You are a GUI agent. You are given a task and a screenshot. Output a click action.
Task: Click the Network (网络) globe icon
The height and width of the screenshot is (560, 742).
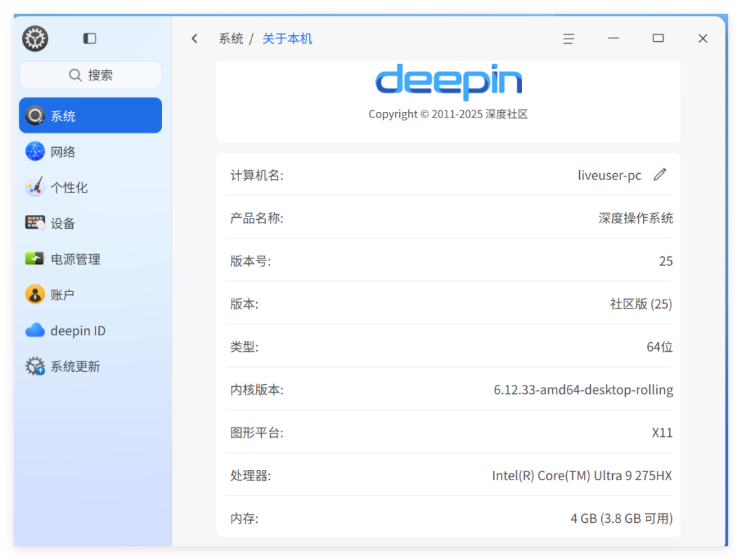pyautogui.click(x=35, y=151)
